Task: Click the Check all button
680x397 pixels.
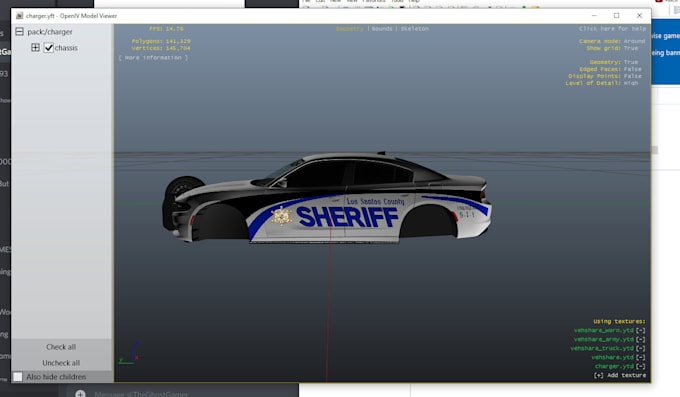Action: click(x=61, y=347)
